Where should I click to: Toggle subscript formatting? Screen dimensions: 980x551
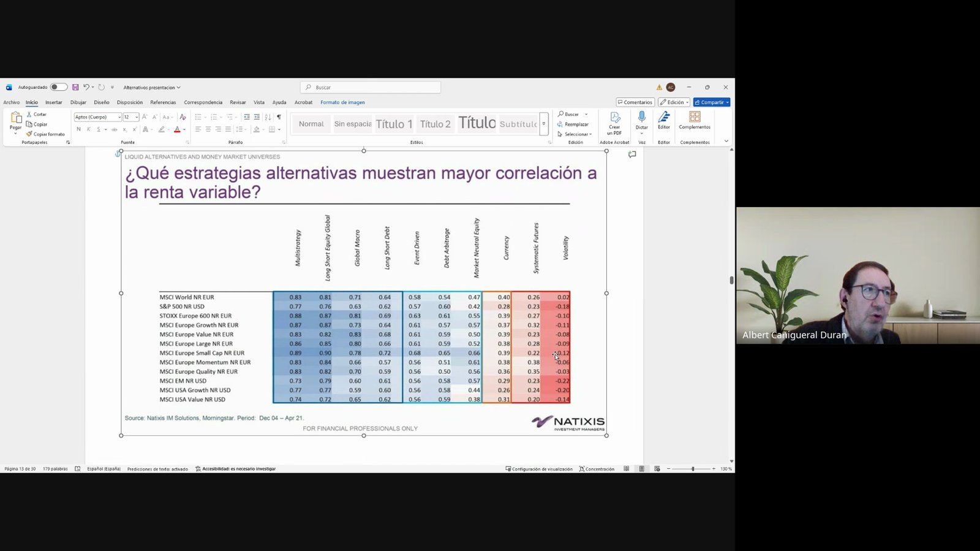124,129
